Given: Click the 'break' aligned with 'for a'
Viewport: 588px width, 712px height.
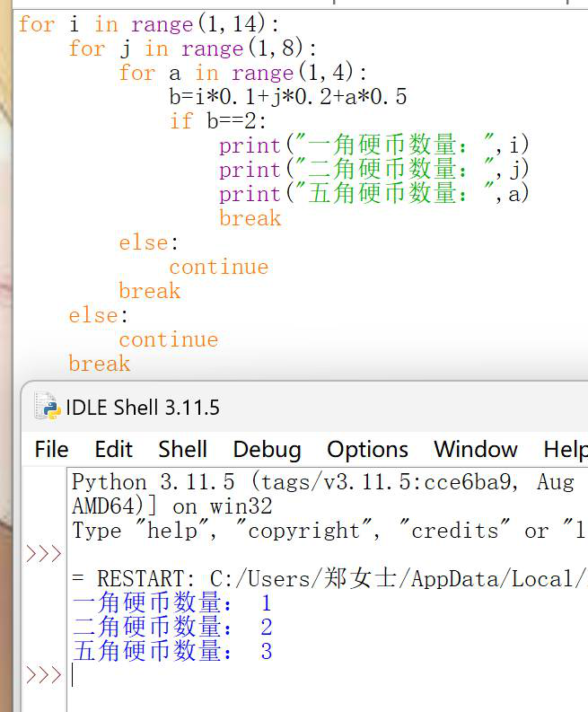Looking at the screenshot, I should coord(149,291).
